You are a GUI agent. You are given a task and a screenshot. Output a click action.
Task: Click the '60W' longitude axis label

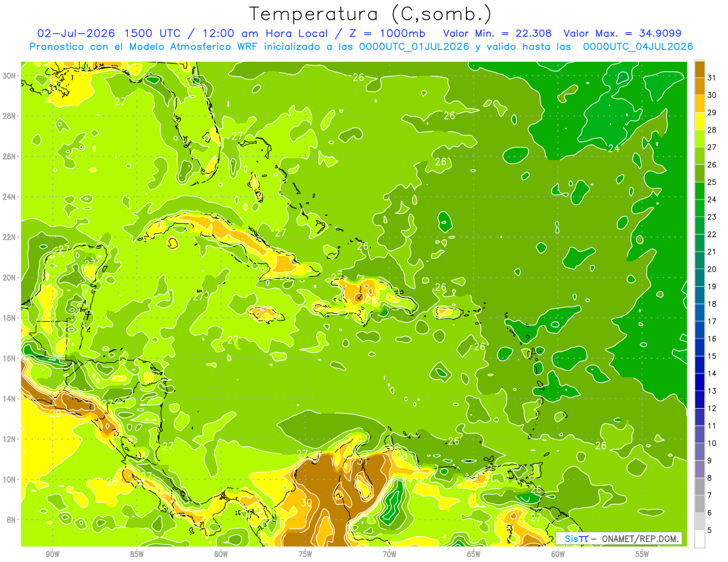[x=558, y=554]
